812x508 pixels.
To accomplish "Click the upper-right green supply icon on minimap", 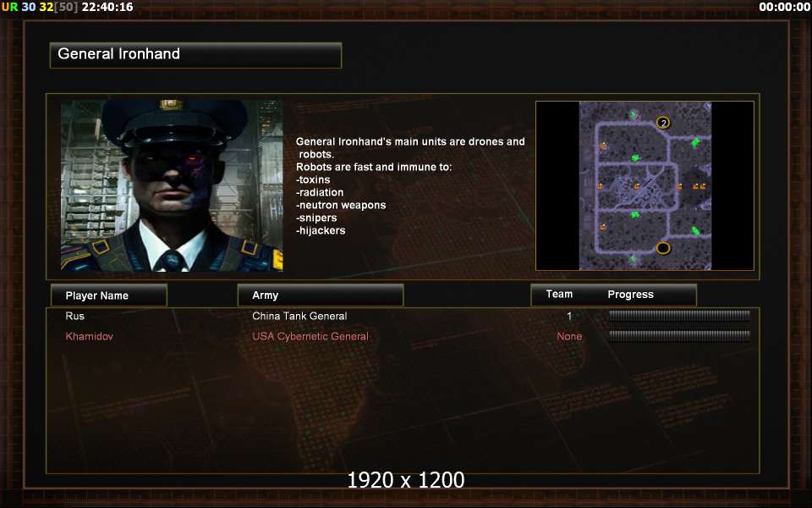I will tap(695, 141).
